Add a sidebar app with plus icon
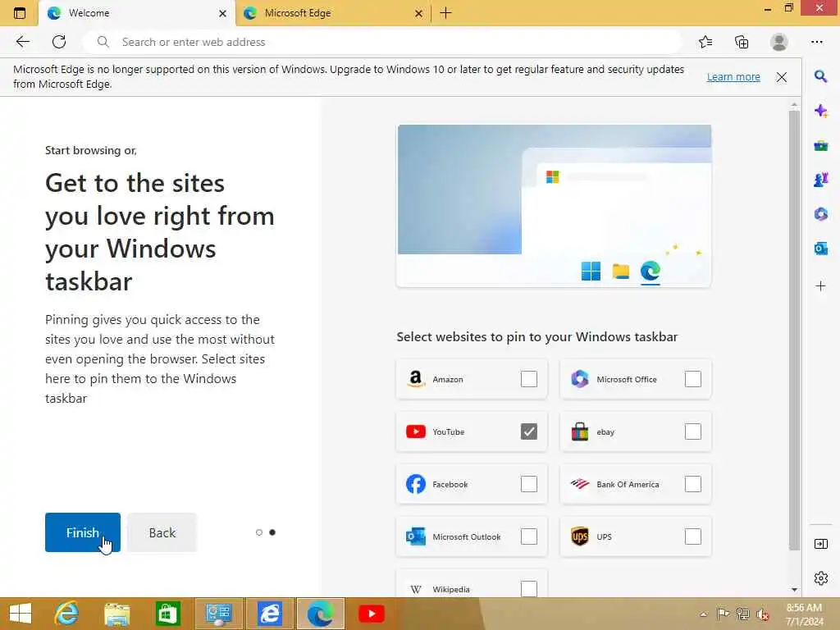The width and height of the screenshot is (840, 630). pos(820,286)
